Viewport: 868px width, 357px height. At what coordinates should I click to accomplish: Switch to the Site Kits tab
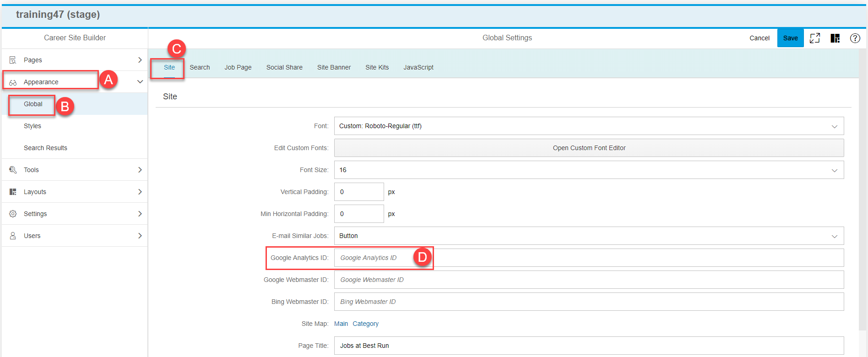(x=377, y=67)
